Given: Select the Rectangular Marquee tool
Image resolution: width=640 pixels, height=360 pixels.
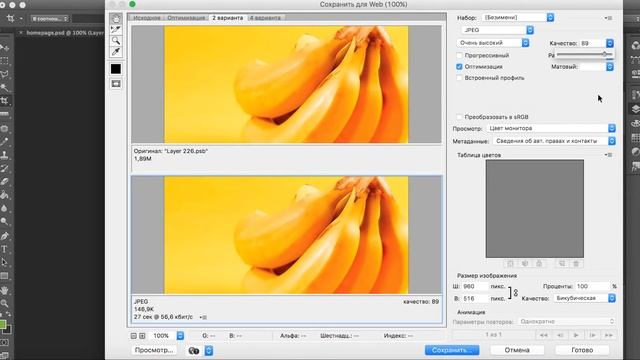Looking at the screenshot, I should coord(4,61).
